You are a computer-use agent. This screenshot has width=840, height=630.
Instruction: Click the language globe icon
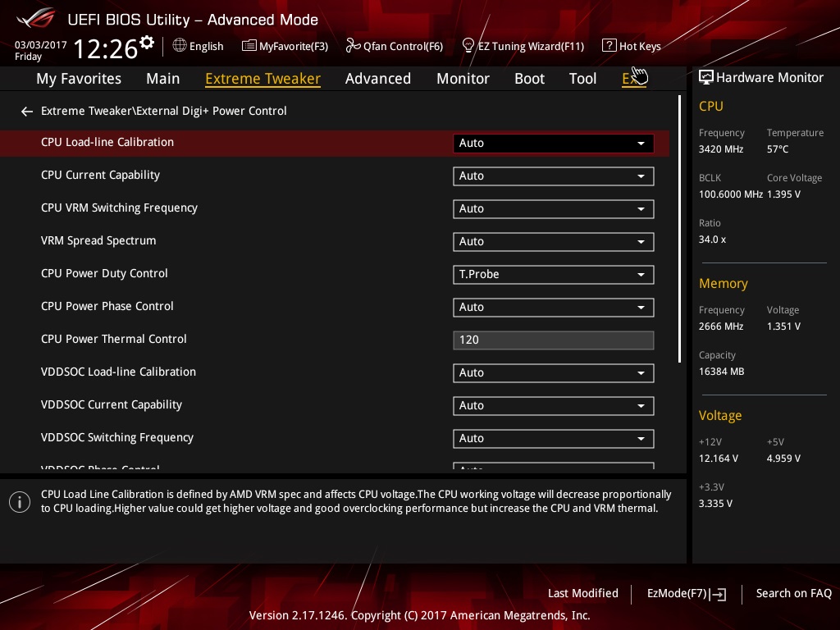180,46
